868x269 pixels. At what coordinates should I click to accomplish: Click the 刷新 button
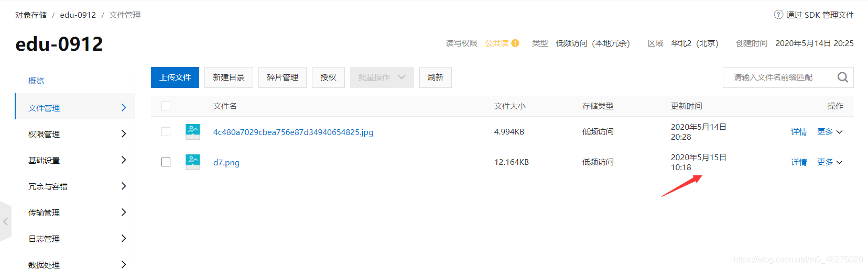pyautogui.click(x=436, y=77)
